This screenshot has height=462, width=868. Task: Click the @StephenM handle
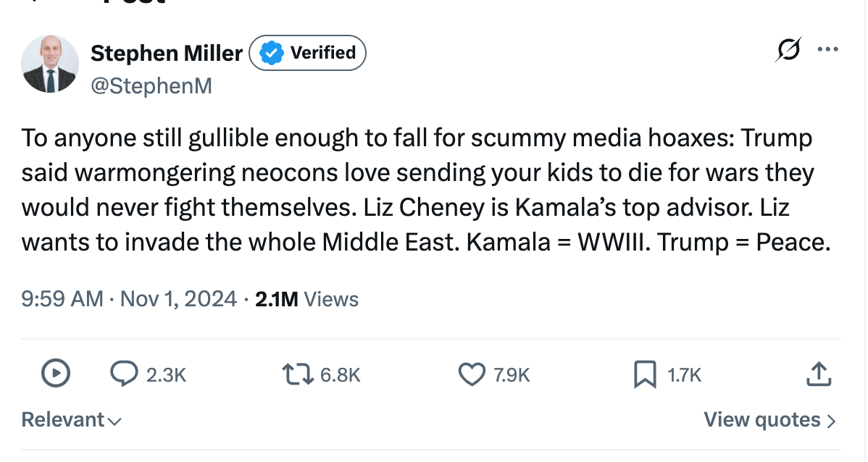[x=152, y=85]
